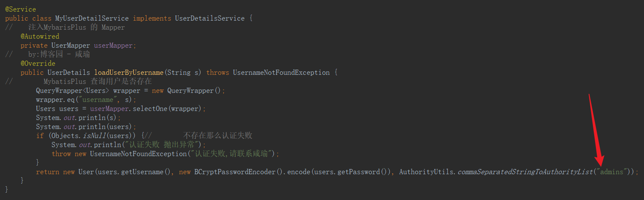This screenshot has height=200, width=644.
Task: Click the comment 注入MybarisPlus 的 Mapper
Action: pyautogui.click(x=76, y=27)
